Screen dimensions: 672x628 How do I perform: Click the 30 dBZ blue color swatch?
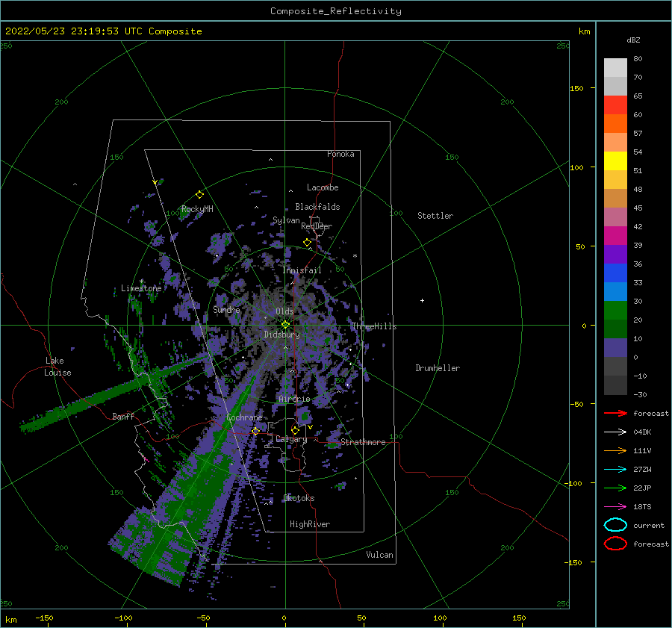click(x=615, y=291)
